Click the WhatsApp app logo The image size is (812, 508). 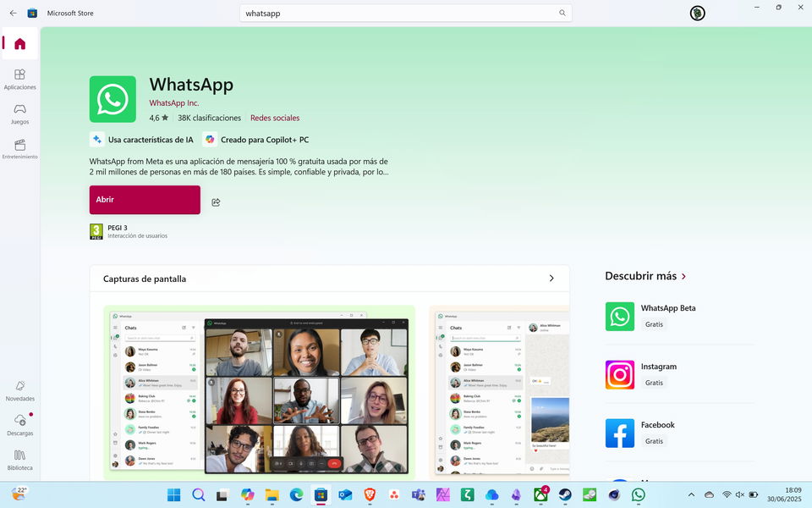click(112, 99)
